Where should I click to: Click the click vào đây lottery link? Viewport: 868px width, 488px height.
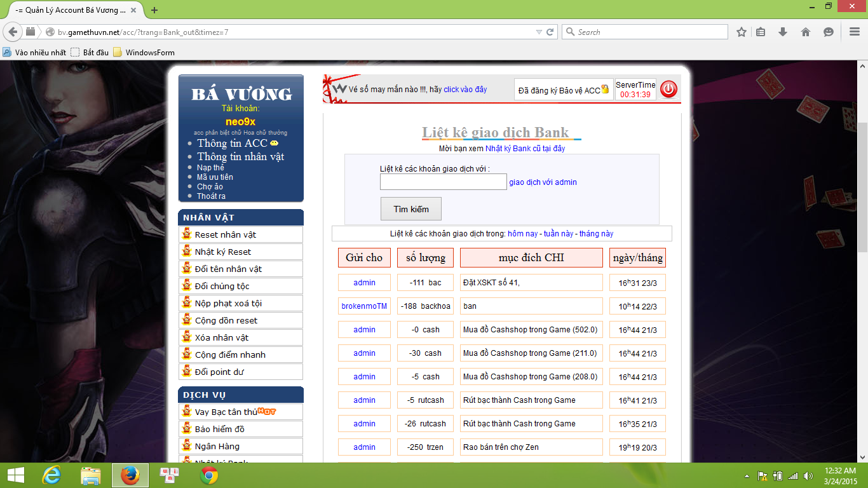point(465,90)
